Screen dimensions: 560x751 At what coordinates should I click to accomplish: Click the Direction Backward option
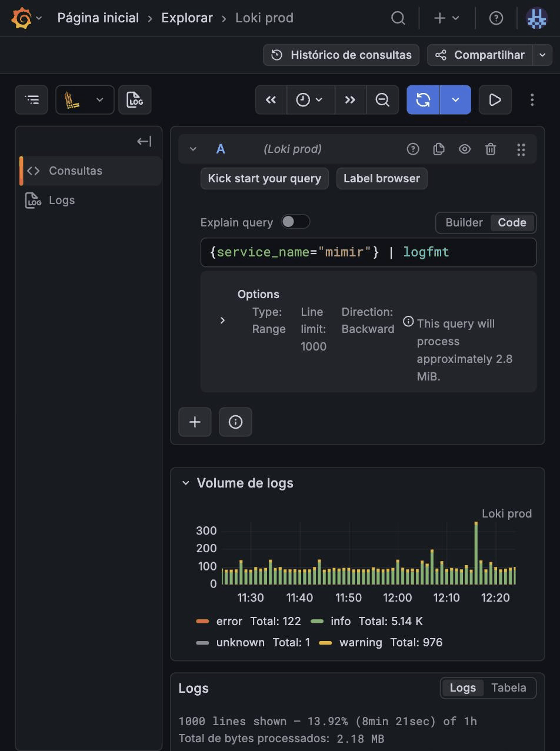coord(368,321)
